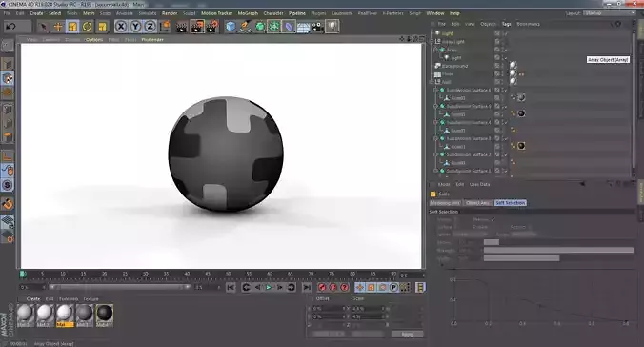Open the Render menu in main menu bar
This screenshot has width=644, height=347.
click(170, 13)
